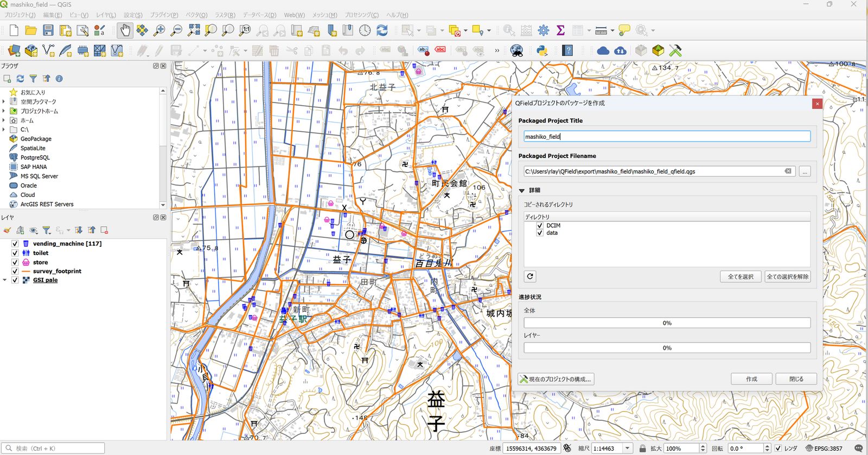Click the Save Project floppy icon

tap(48, 30)
